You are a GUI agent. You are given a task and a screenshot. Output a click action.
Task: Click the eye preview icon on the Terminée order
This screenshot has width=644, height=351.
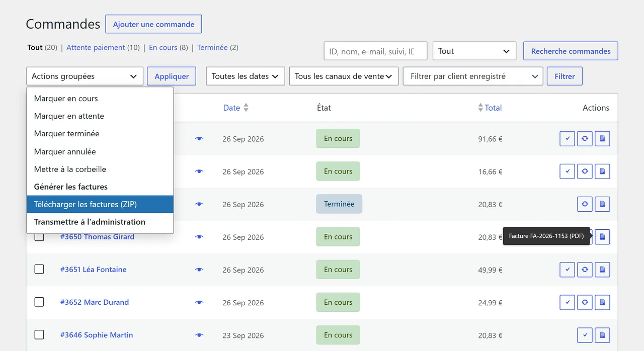[x=199, y=204]
